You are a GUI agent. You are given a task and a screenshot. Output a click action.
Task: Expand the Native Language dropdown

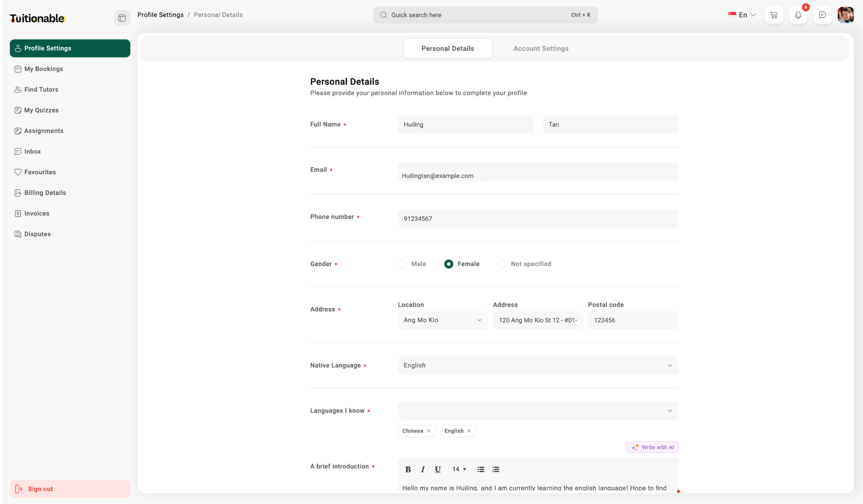pos(538,366)
